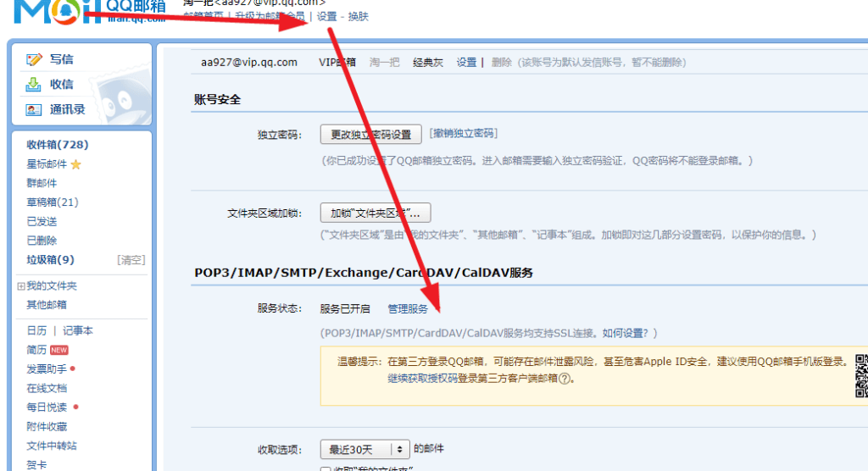
Task: Open 写信 to compose a message
Action: 61,59
